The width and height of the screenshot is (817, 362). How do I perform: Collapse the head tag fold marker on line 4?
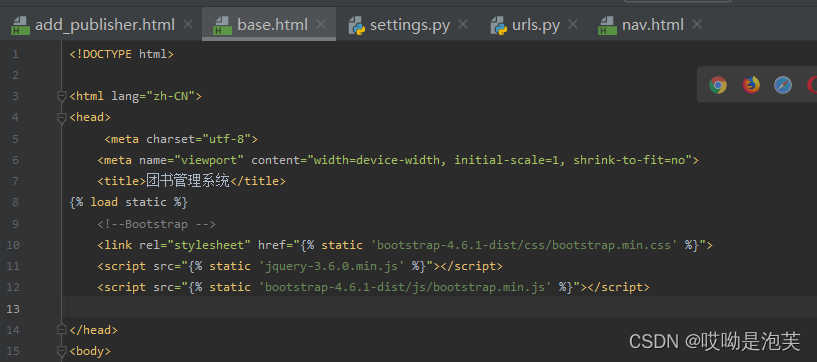coord(61,118)
